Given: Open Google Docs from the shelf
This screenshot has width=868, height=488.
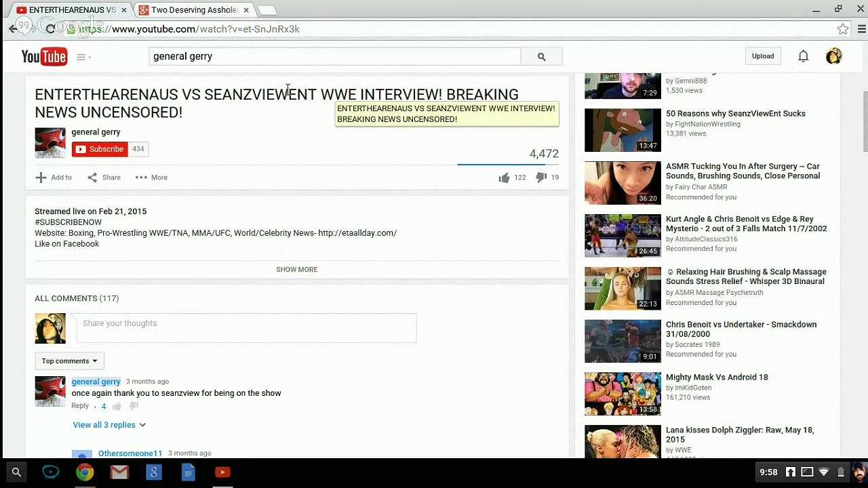Looking at the screenshot, I should coord(189,472).
